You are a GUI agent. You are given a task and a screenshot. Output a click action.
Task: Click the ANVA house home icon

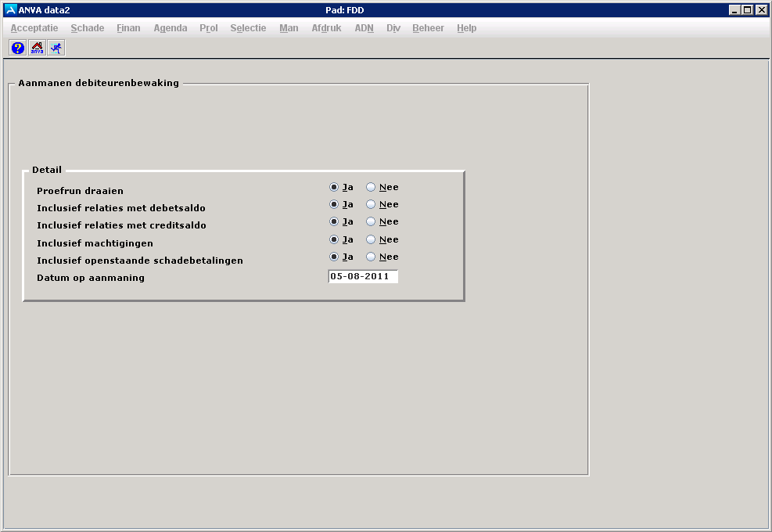click(37, 48)
